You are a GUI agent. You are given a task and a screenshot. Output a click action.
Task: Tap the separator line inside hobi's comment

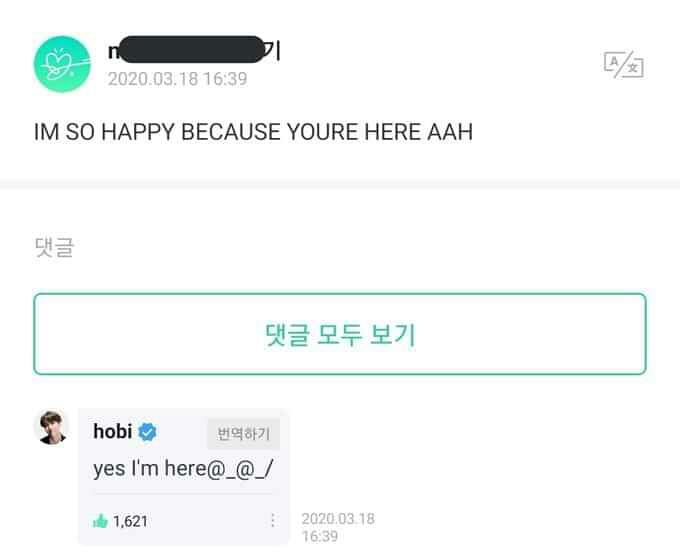[x=184, y=494]
